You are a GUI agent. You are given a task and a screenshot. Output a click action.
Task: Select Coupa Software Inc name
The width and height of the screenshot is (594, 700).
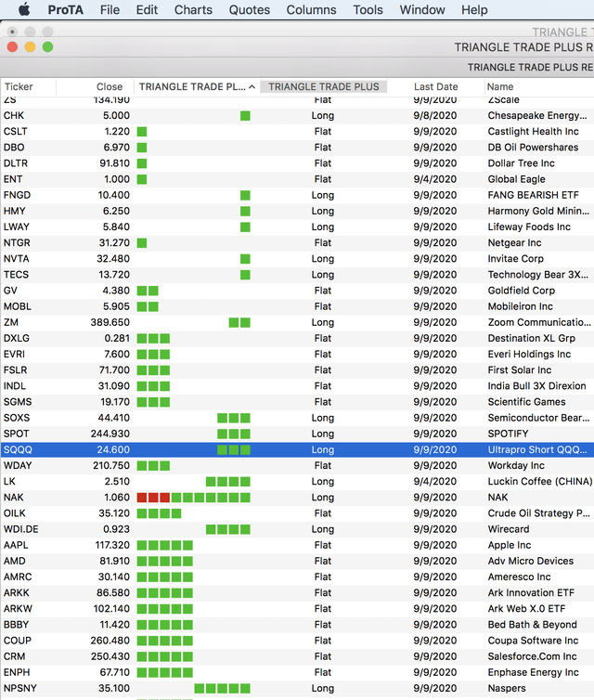[x=533, y=641]
